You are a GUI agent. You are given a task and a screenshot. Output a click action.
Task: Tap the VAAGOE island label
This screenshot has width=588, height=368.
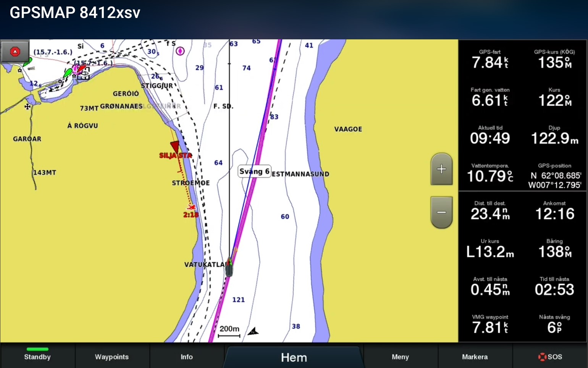(348, 129)
